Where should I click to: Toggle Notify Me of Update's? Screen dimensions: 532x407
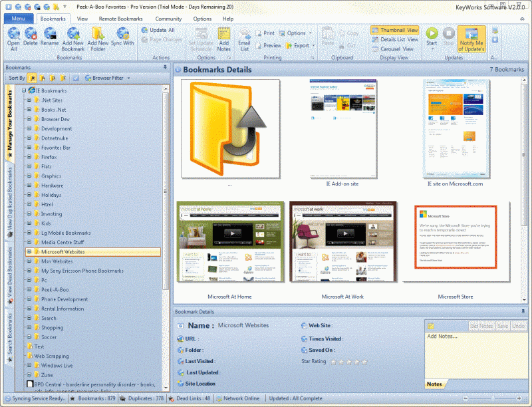click(x=471, y=39)
